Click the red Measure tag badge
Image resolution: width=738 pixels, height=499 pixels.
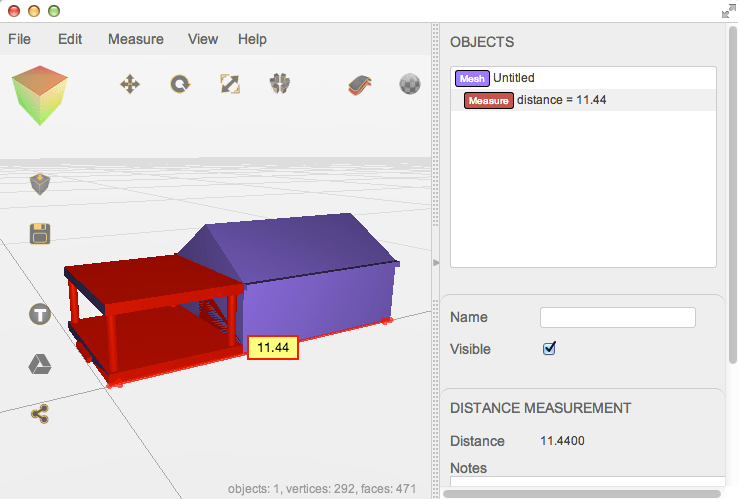489,101
